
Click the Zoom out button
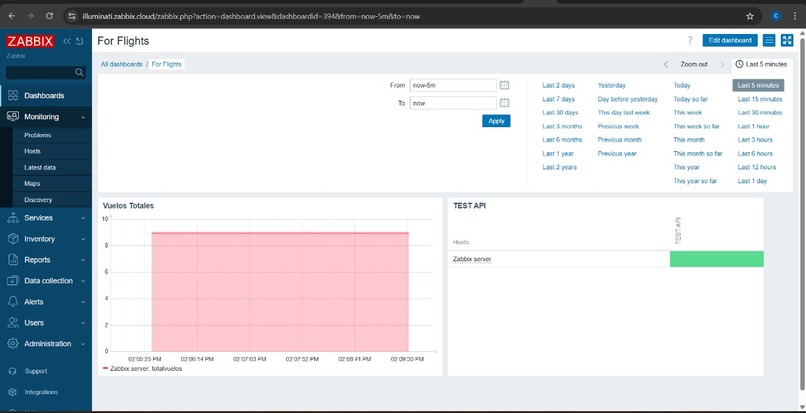(694, 64)
